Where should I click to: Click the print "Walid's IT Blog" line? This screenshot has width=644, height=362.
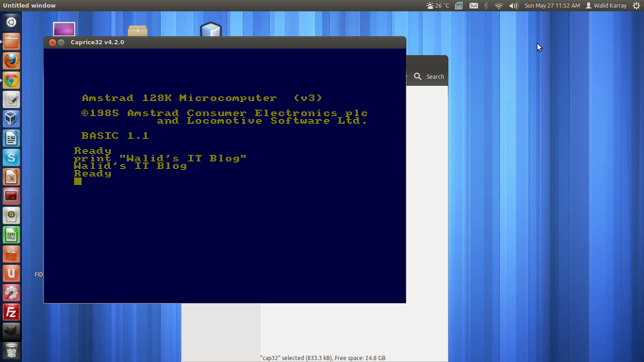[160, 158]
